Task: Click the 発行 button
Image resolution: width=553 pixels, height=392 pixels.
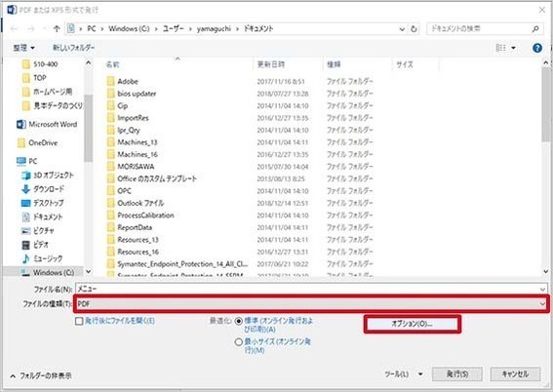Action: click(457, 374)
